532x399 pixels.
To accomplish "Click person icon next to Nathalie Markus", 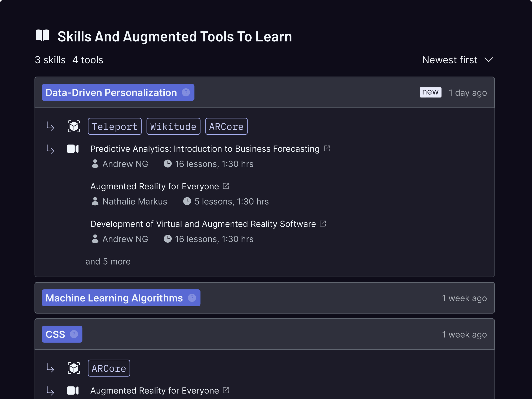I will (x=95, y=201).
